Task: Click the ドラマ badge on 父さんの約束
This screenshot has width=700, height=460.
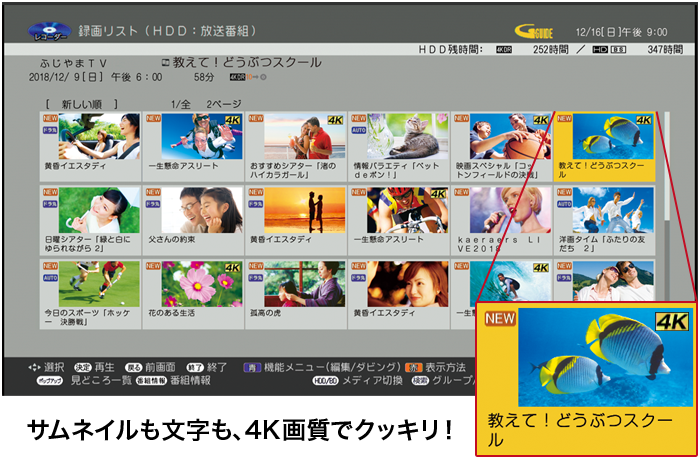Action: [153, 204]
